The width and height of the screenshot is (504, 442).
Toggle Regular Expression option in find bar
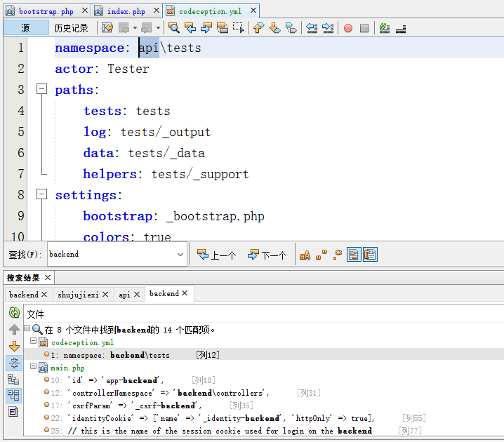(338, 255)
